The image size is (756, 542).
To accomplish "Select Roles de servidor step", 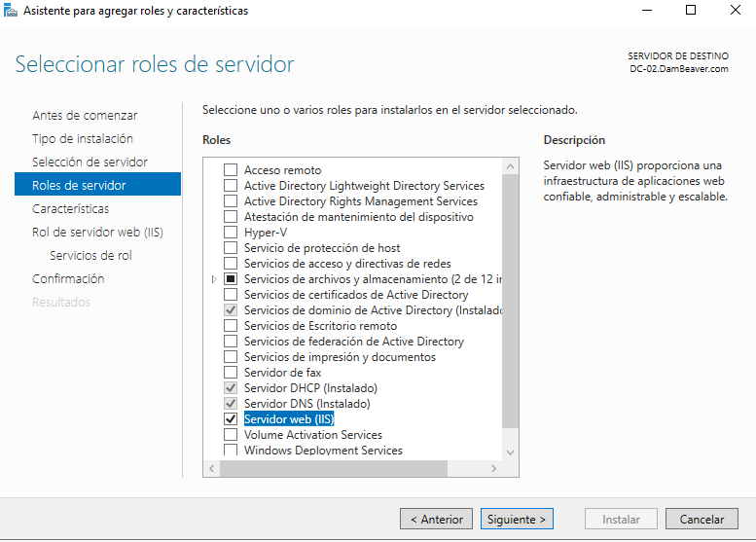I will coord(98,184).
